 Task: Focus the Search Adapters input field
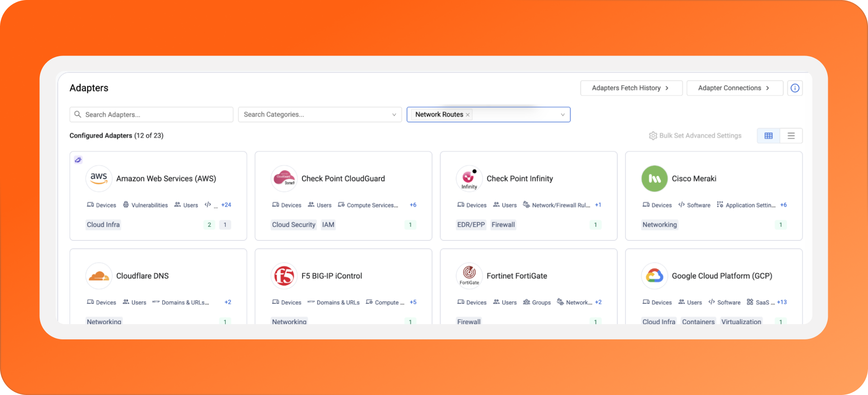point(151,114)
